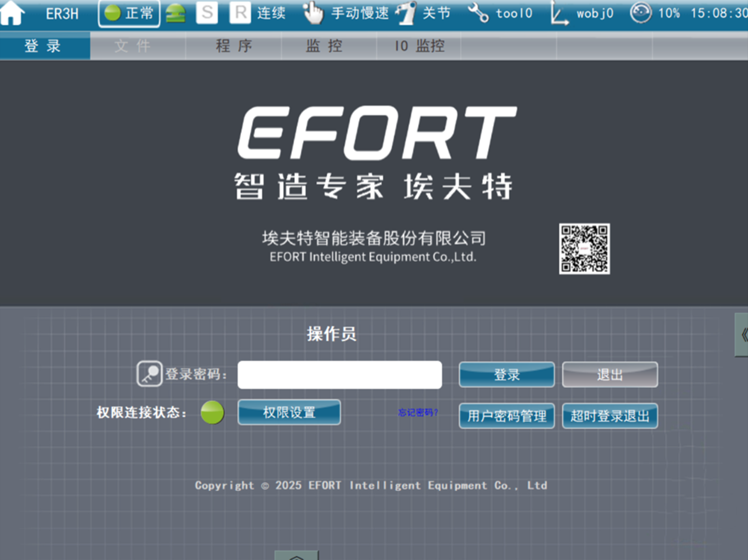Click the 超时登录退出 button
Image resolution: width=748 pixels, height=560 pixels.
coord(610,416)
